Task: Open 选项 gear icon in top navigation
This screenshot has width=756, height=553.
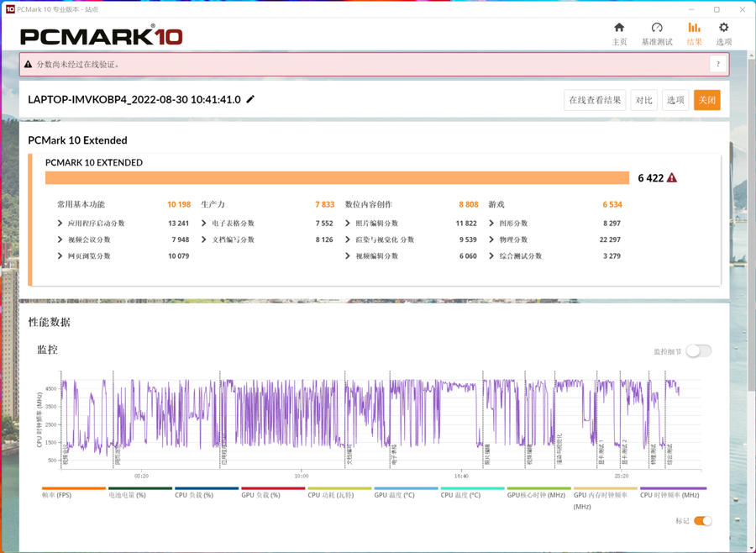Action: (723, 29)
